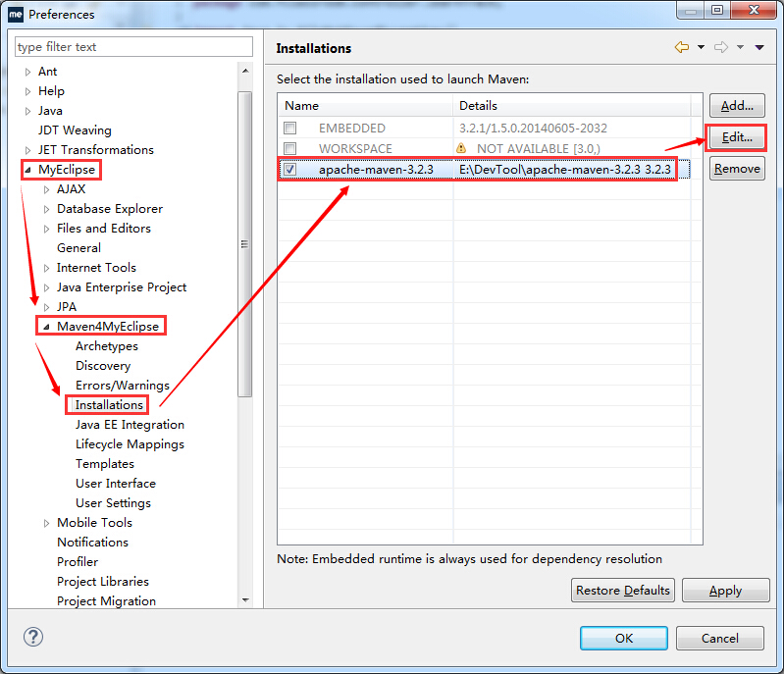Image resolution: width=784 pixels, height=674 pixels.
Task: Uncheck the apache-maven-3.2.3 checkbox
Action: [290, 169]
